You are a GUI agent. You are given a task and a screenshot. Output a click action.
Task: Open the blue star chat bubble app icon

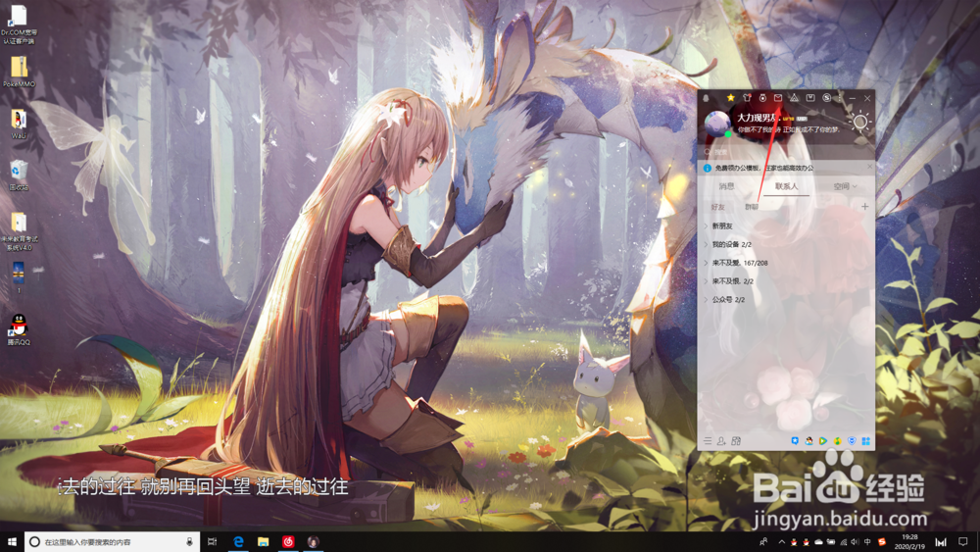795,441
